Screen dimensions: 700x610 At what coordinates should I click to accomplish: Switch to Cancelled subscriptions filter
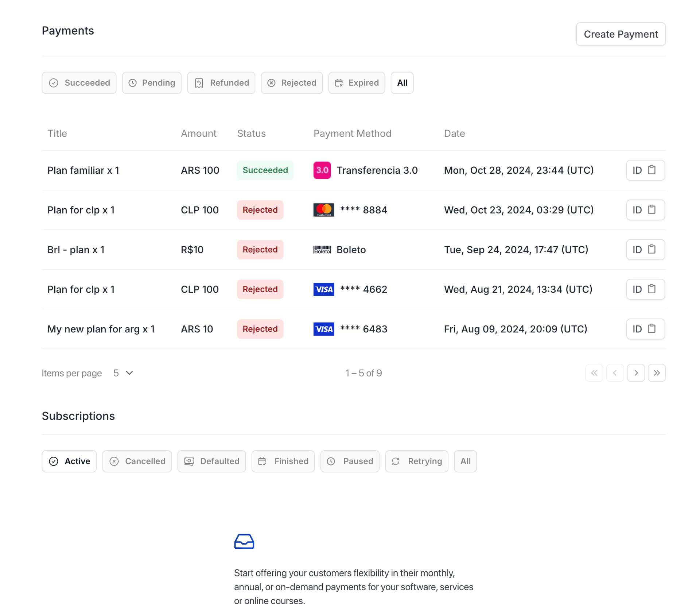(137, 461)
